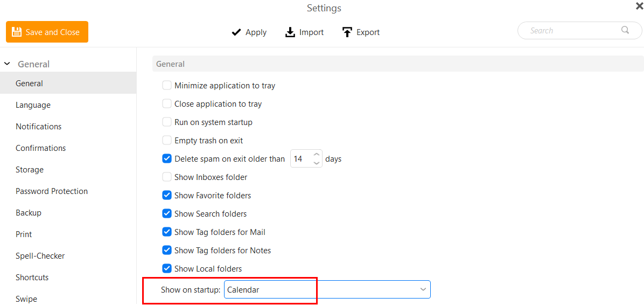The width and height of the screenshot is (644, 305).
Task: Toggle Empty trash on exit checkbox
Action: [167, 141]
